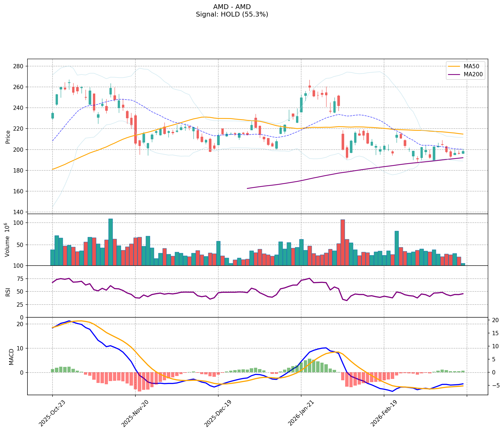Click the 75 tick on the RSI axis
This screenshot has height=432, width=504.
click(x=20, y=279)
